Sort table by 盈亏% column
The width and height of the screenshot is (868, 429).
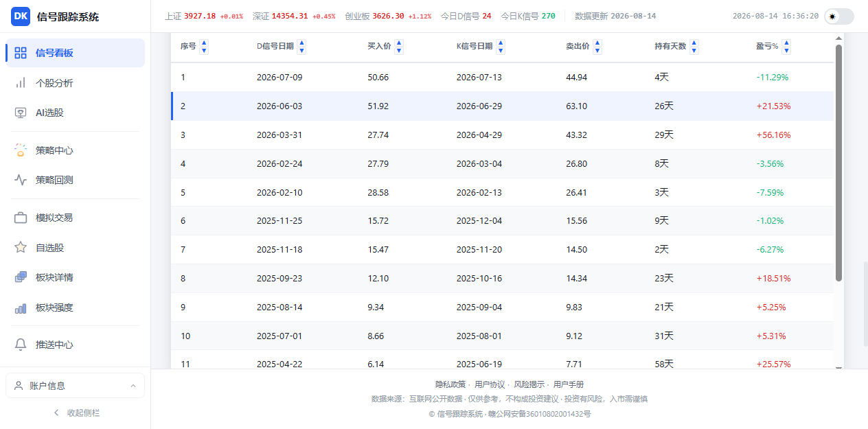pos(786,47)
